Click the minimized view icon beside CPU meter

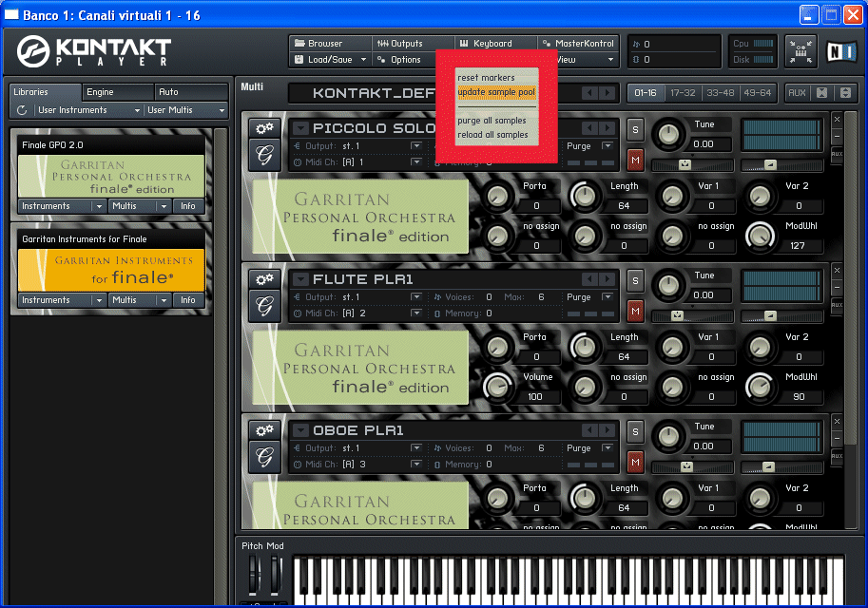800,51
